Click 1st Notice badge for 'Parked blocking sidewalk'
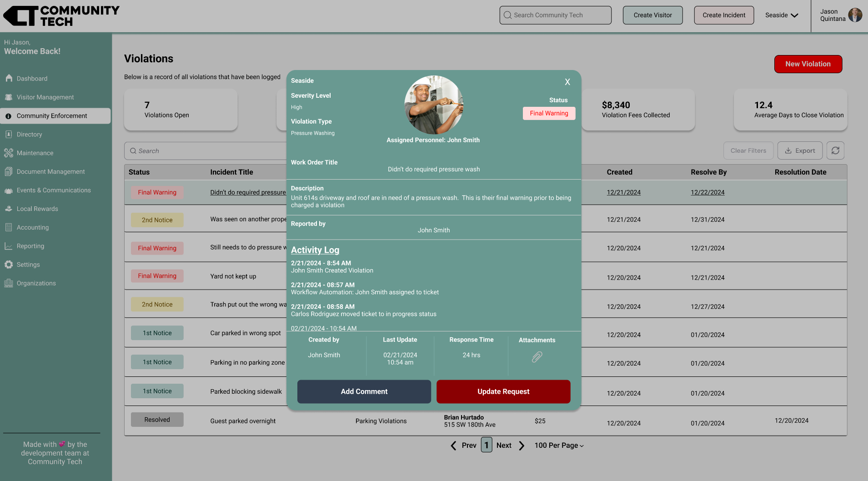 click(157, 391)
